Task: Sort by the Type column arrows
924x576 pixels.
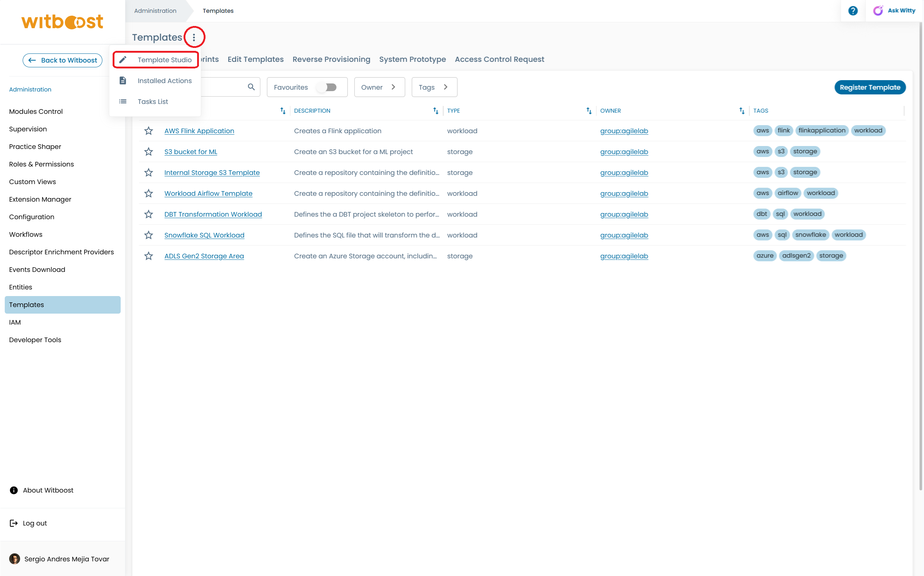Action: point(589,111)
